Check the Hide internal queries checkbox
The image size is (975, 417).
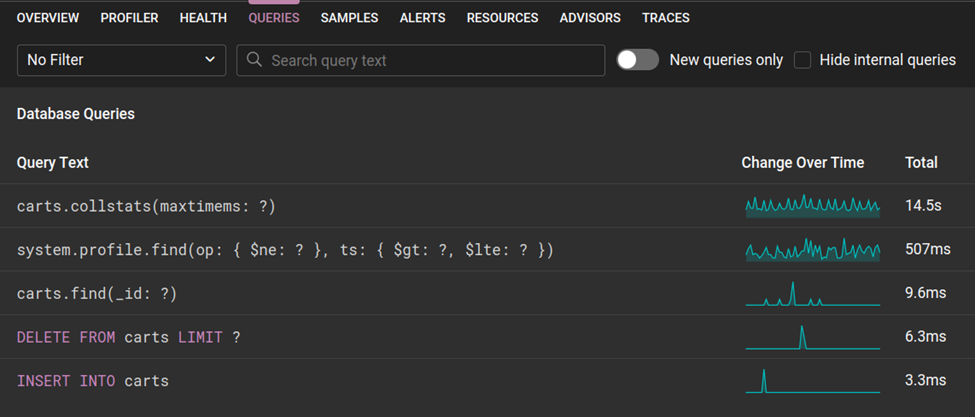[x=803, y=60]
